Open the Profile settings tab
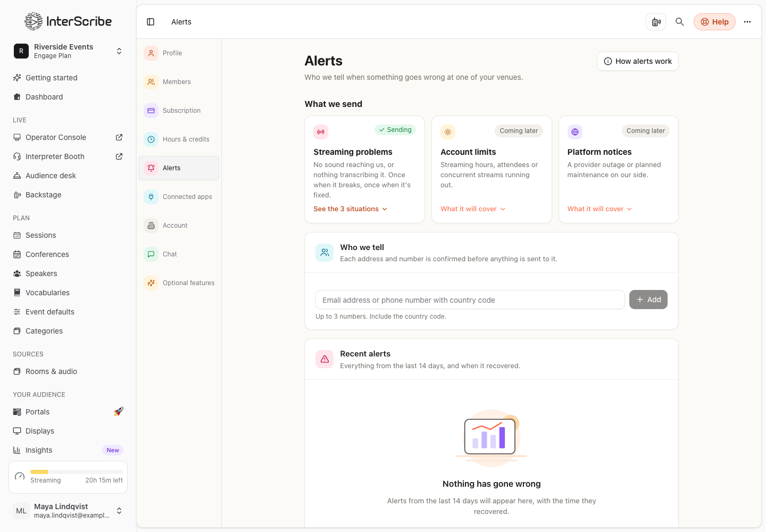Screen dimensions: 766x532 click(179, 53)
